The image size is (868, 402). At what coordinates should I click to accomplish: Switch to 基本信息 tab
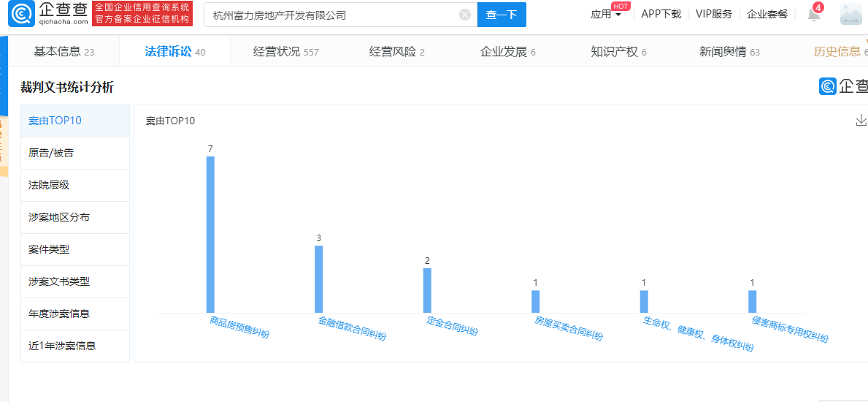[x=64, y=52]
